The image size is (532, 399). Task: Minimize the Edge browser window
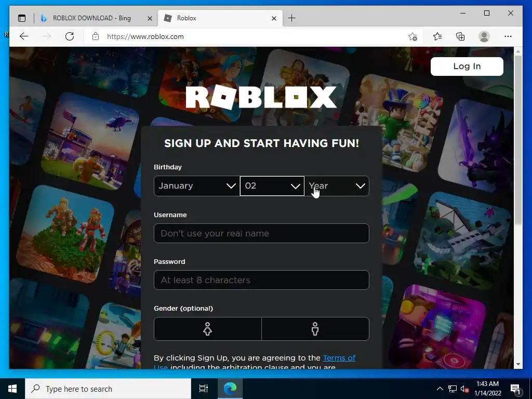(463, 13)
